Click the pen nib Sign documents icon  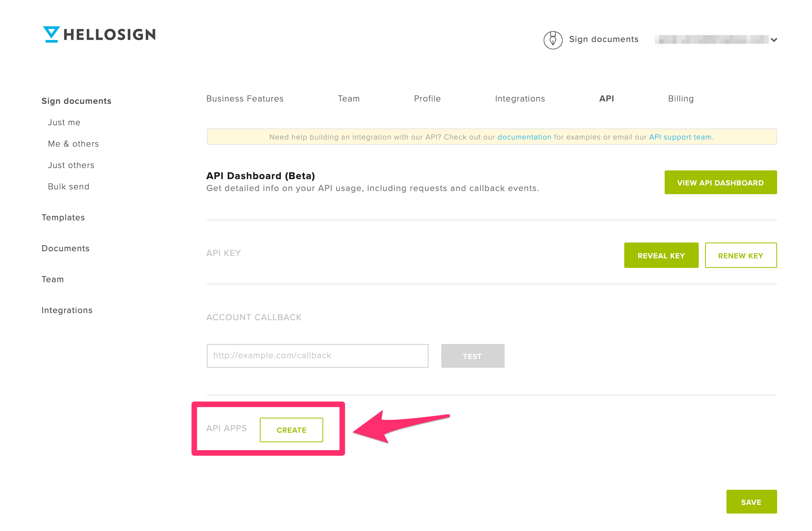tap(553, 40)
